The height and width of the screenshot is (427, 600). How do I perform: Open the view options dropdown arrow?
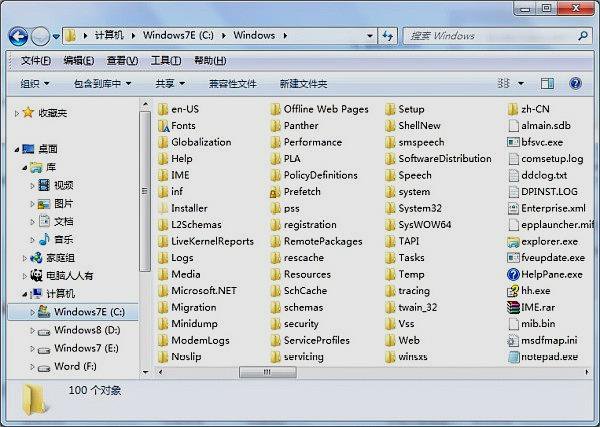click(521, 83)
